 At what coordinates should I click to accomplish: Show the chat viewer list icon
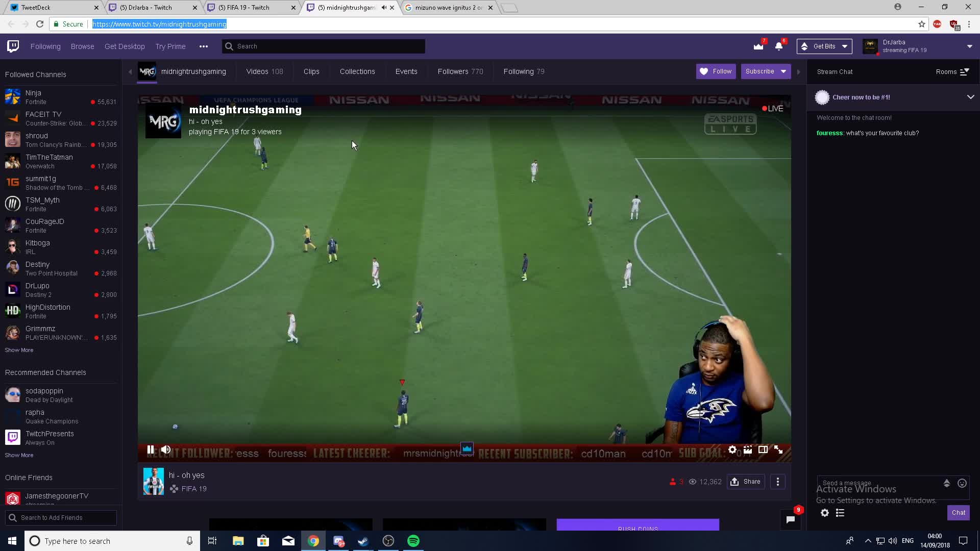(840, 513)
